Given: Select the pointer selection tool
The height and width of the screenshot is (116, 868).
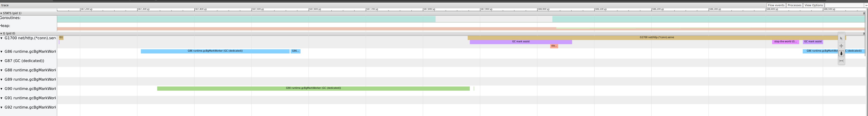Looking at the screenshot, I should coord(841,39).
